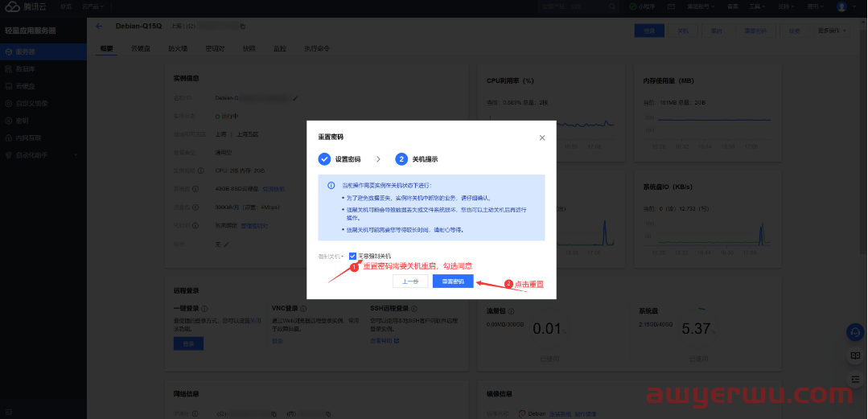Image resolution: width=868 pixels, height=419 pixels.
Task: Click the 关机 button in header
Action: pos(683,31)
